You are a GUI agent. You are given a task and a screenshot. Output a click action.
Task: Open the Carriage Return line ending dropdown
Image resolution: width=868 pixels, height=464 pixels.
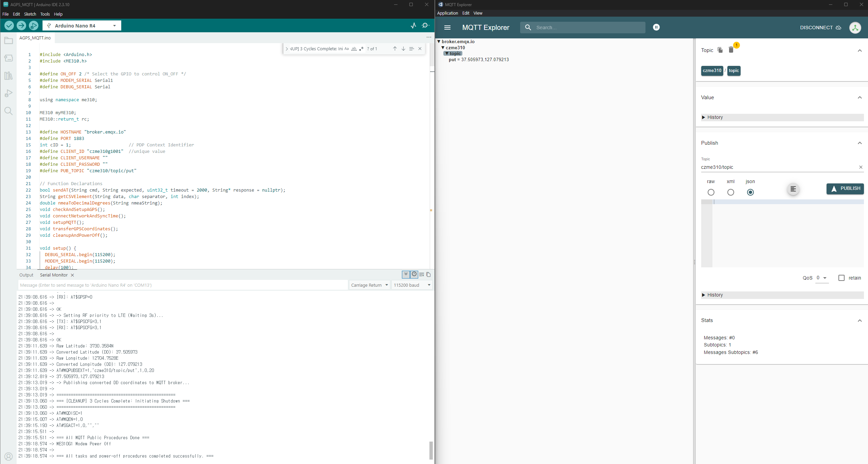click(369, 285)
